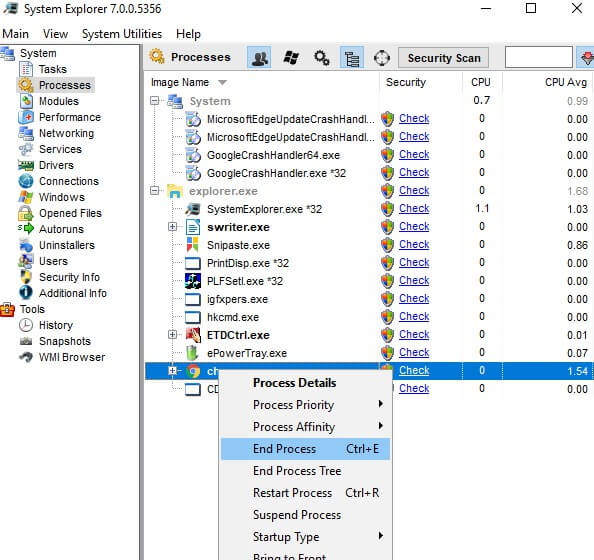Screen dimensions: 594x560
Task: Click the search input field in toolbar
Action: (x=538, y=57)
